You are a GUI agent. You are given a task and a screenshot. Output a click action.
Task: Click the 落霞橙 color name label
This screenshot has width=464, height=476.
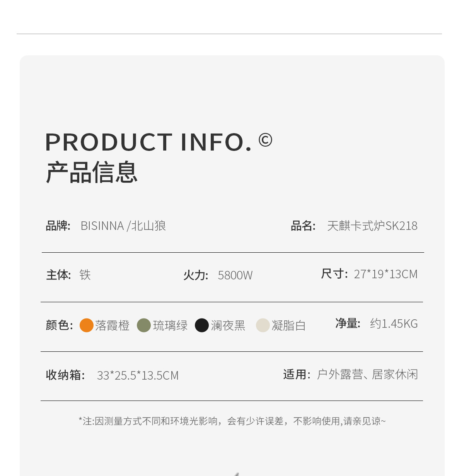coord(112,325)
